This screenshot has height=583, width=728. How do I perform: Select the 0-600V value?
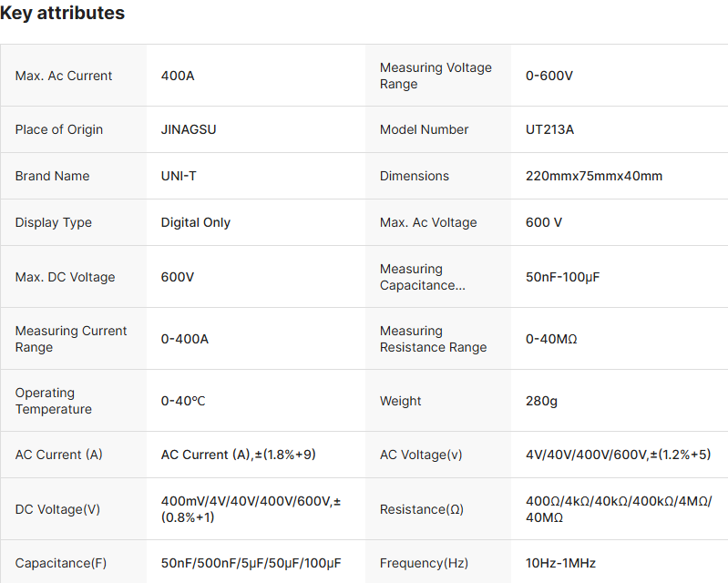[549, 76]
